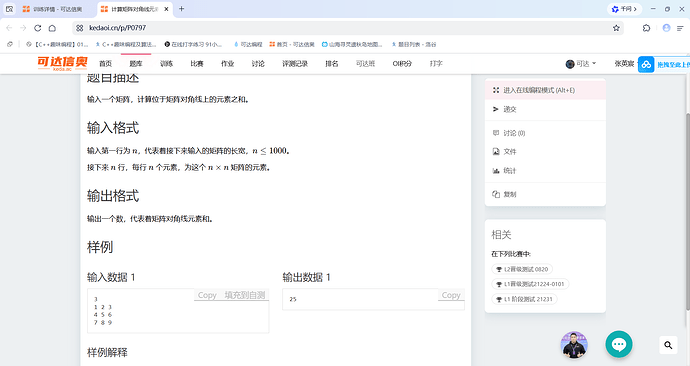Open the teal chat bubble button
Screen dimensions: 690x366
click(x=619, y=344)
